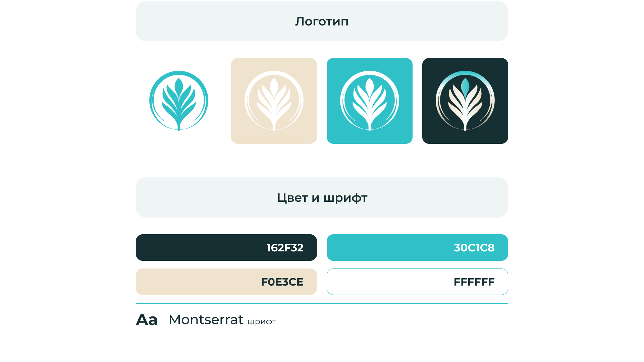Click the 'Montserrat' font name

[x=206, y=320]
